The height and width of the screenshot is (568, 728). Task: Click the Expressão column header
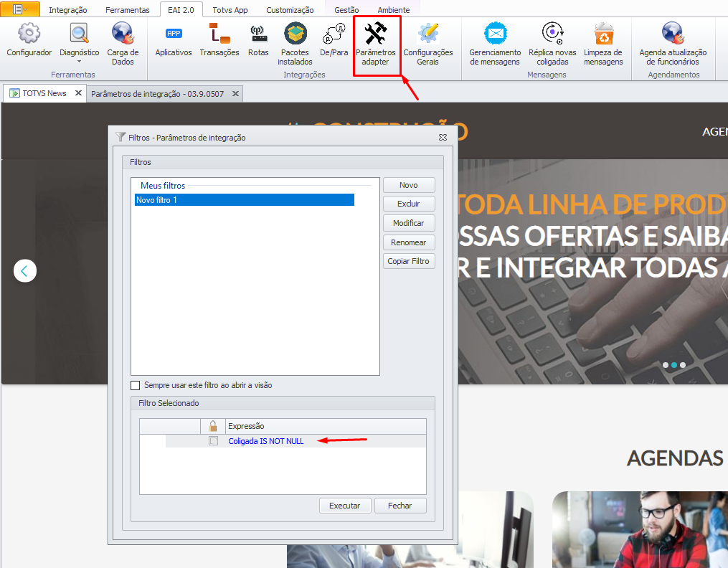tap(326, 426)
